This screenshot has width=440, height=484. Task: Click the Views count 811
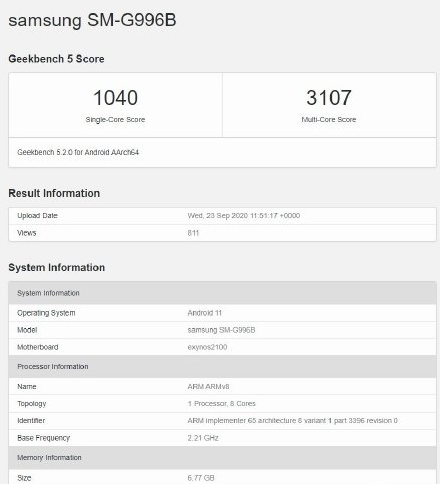(193, 233)
